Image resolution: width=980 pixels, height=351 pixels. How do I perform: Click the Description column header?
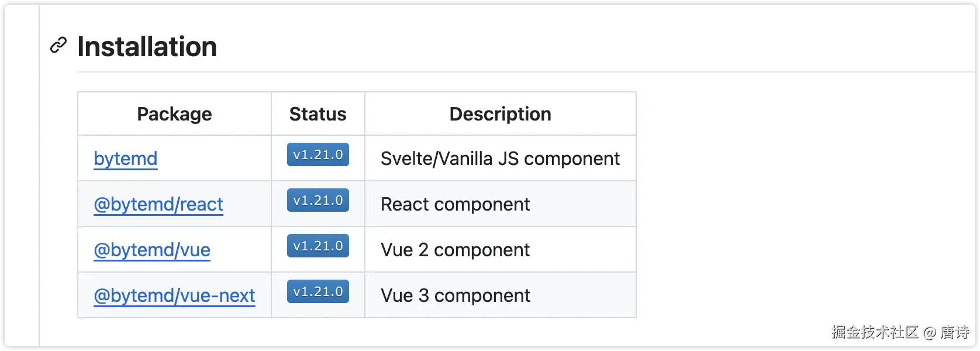coord(500,114)
